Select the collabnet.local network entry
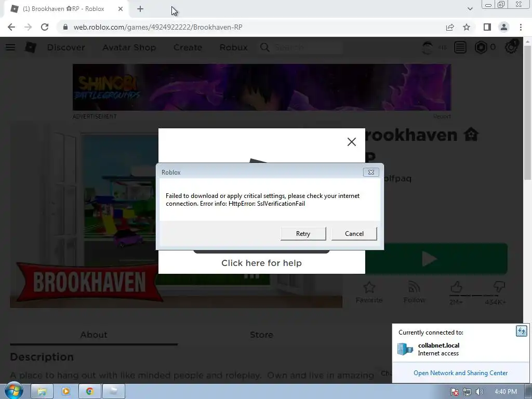 tap(460, 349)
